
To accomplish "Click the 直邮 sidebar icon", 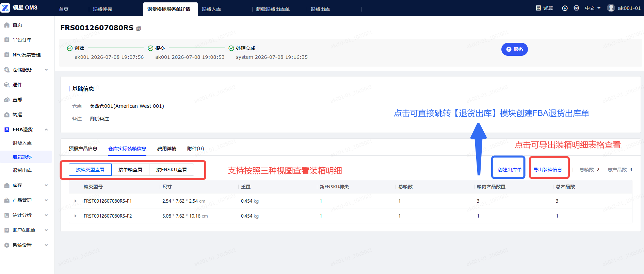I will click(x=7, y=100).
